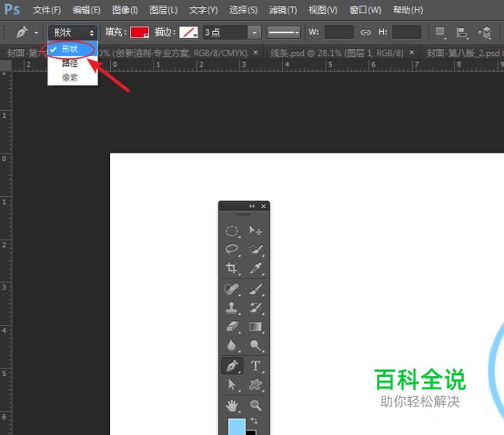The height and width of the screenshot is (435, 504).
Task: Click the red fill color swatch
Action: pos(139,33)
